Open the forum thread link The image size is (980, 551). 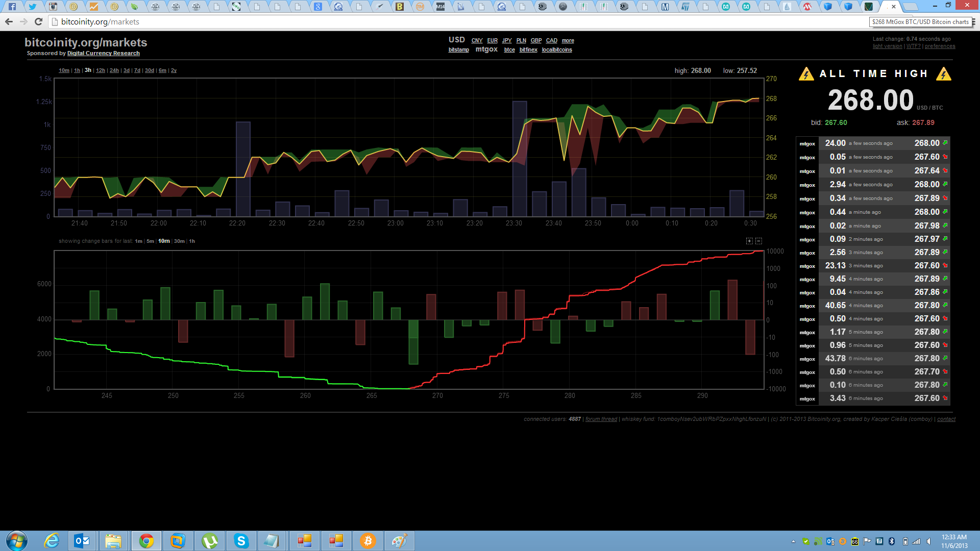pos(601,419)
